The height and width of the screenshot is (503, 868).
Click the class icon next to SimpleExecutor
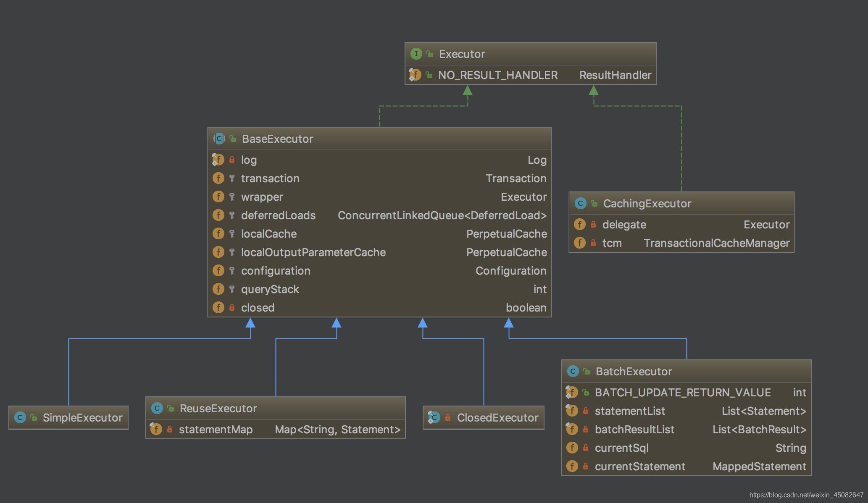tap(20, 417)
